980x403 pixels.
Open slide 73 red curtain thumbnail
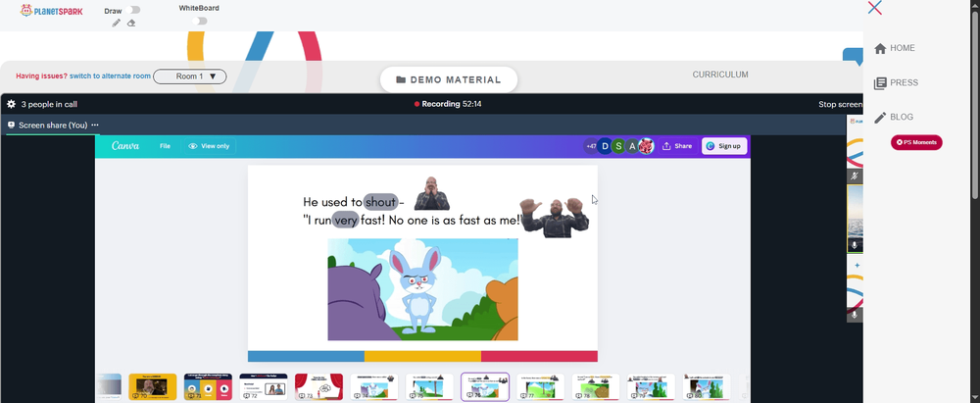[x=318, y=386]
